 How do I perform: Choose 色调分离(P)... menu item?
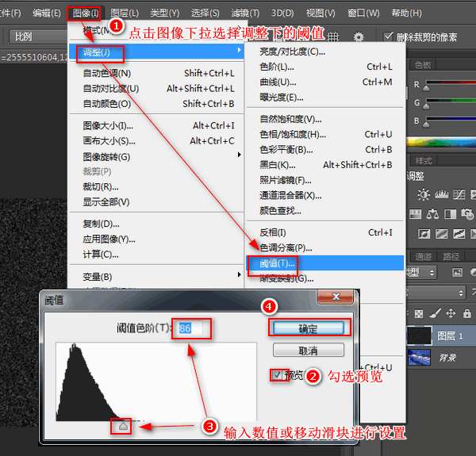pyautogui.click(x=324, y=248)
